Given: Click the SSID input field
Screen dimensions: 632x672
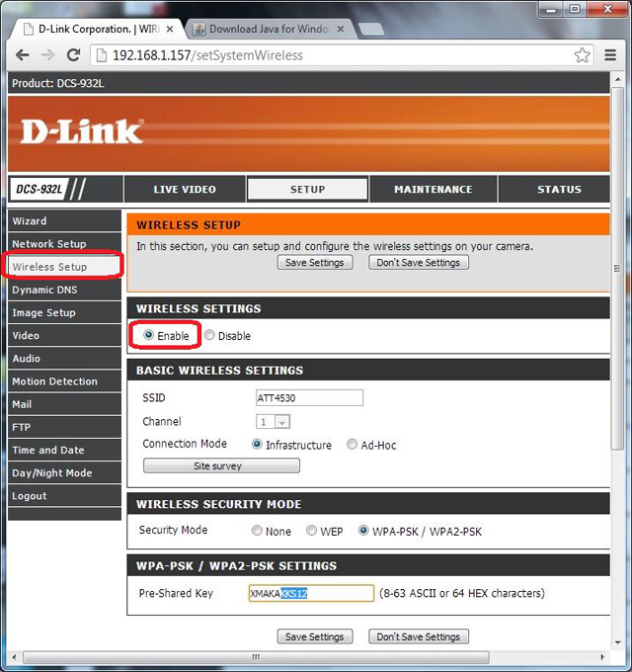Looking at the screenshot, I should click(309, 397).
